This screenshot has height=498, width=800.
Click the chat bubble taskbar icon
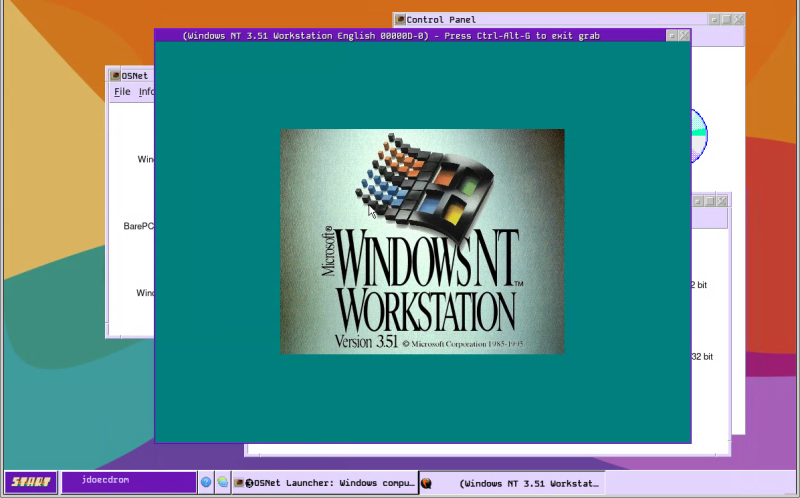click(x=222, y=482)
